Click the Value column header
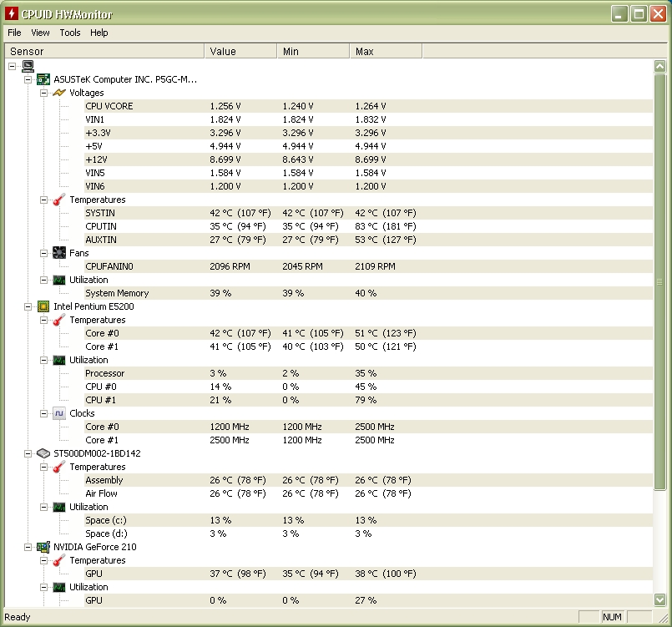The width and height of the screenshot is (672, 627). [240, 52]
